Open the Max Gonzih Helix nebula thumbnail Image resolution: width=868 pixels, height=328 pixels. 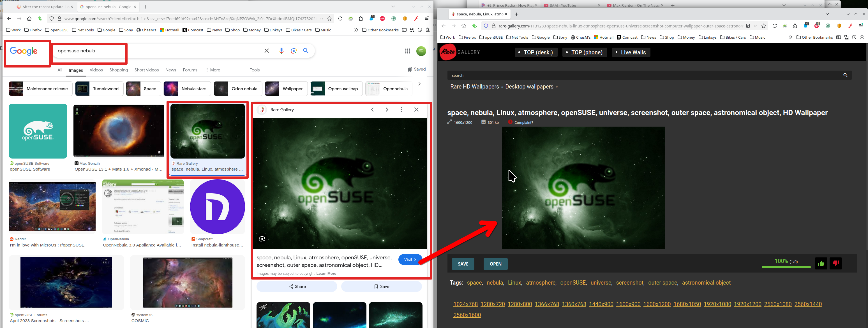tap(119, 131)
